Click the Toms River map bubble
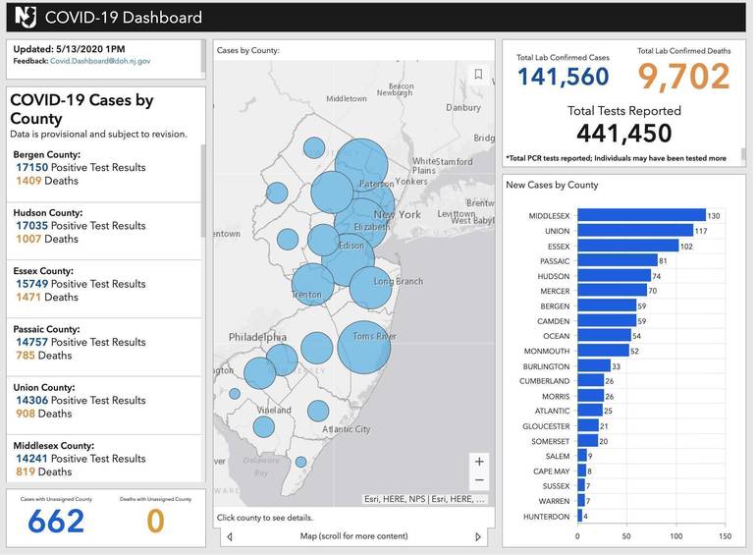Viewport: 756px width, 555px height. (364, 348)
